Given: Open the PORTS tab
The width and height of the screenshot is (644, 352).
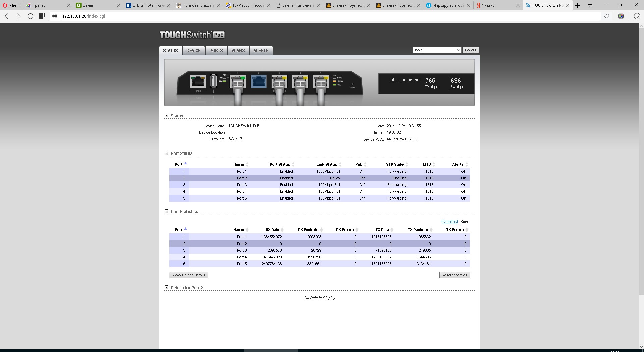Looking at the screenshot, I should tap(216, 50).
